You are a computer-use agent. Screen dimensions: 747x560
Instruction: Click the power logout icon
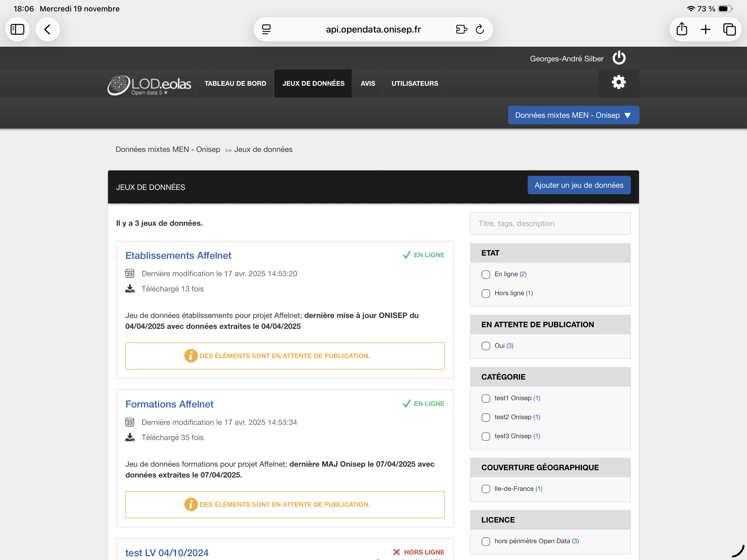coord(619,58)
